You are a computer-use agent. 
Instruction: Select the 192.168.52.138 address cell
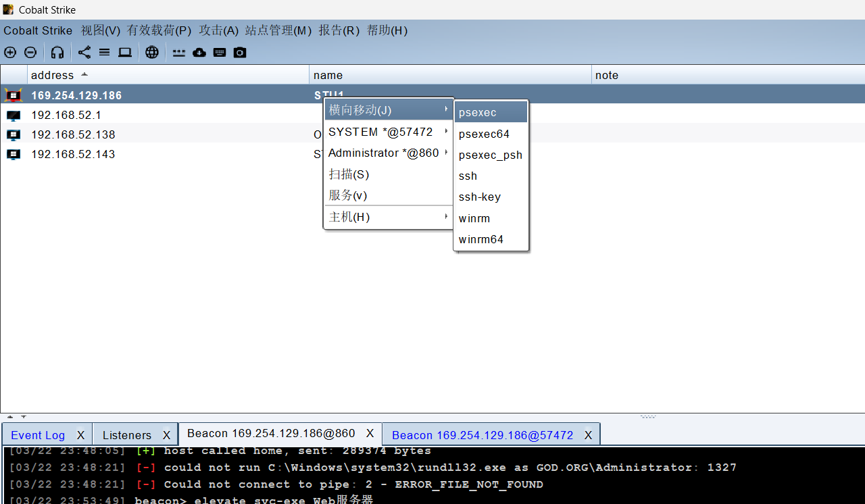[168, 134]
